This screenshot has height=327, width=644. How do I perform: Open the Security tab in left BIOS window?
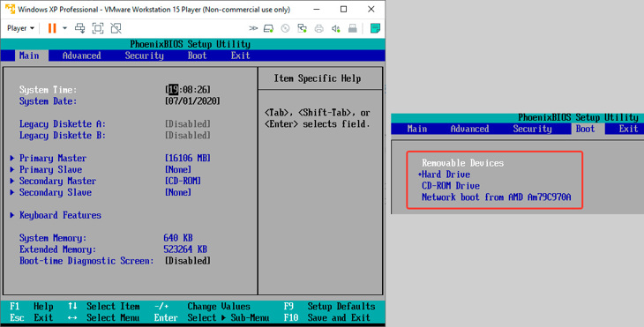pyautogui.click(x=144, y=56)
